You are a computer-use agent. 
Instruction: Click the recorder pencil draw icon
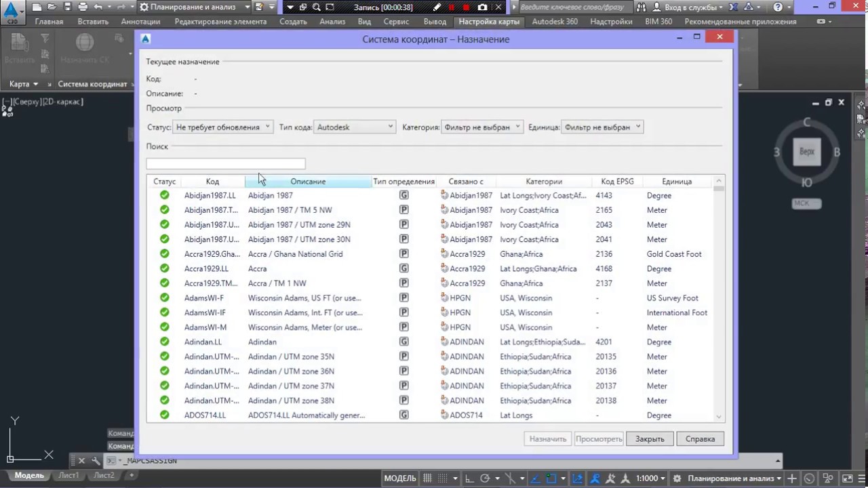coord(437,7)
